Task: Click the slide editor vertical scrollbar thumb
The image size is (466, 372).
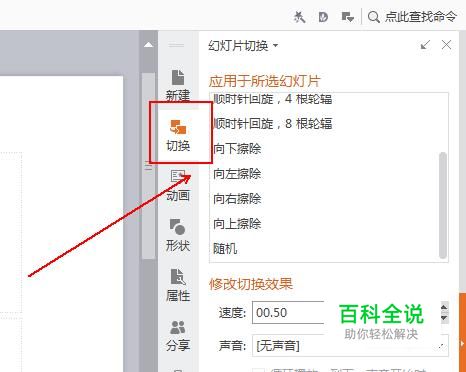Action: (148, 166)
